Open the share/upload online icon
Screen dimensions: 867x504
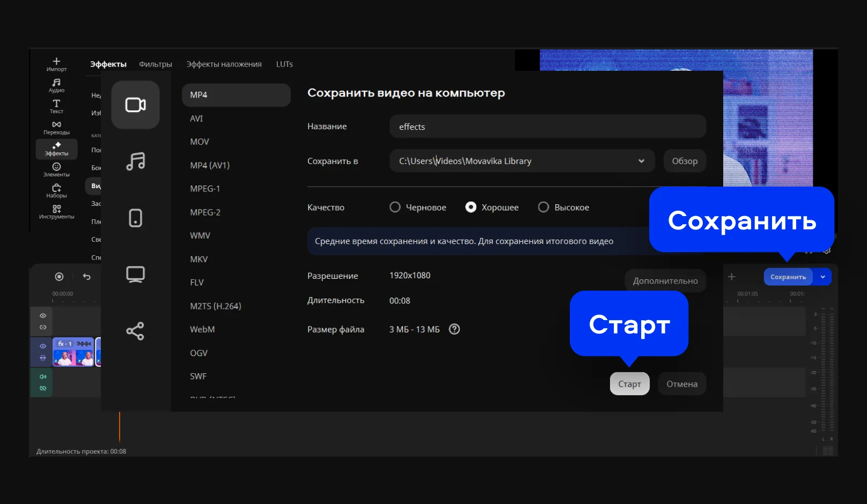pos(135,331)
